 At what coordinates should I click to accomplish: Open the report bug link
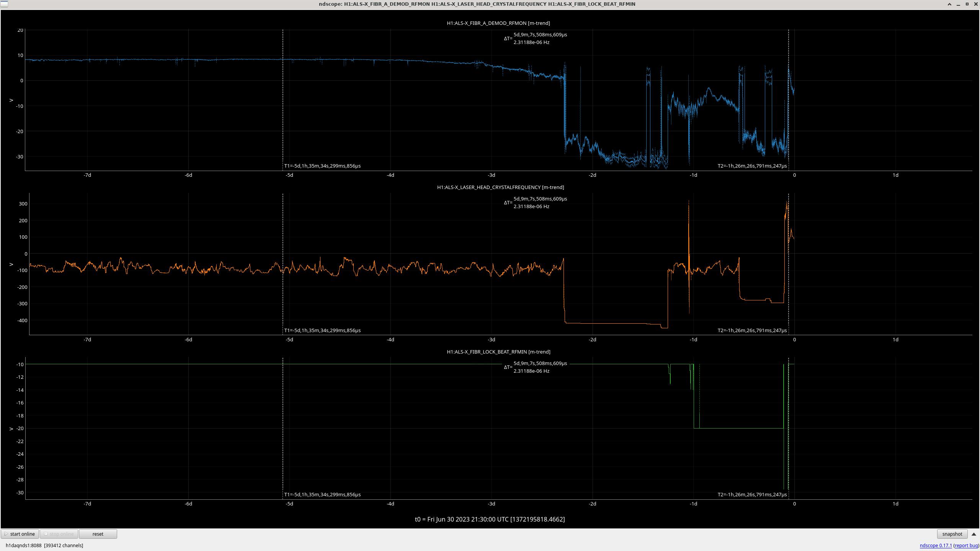click(x=966, y=545)
